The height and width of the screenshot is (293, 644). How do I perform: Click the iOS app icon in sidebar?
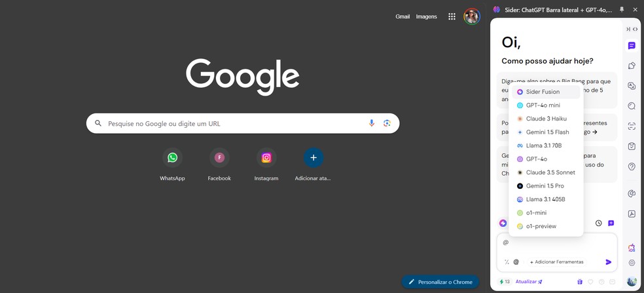pos(632,248)
